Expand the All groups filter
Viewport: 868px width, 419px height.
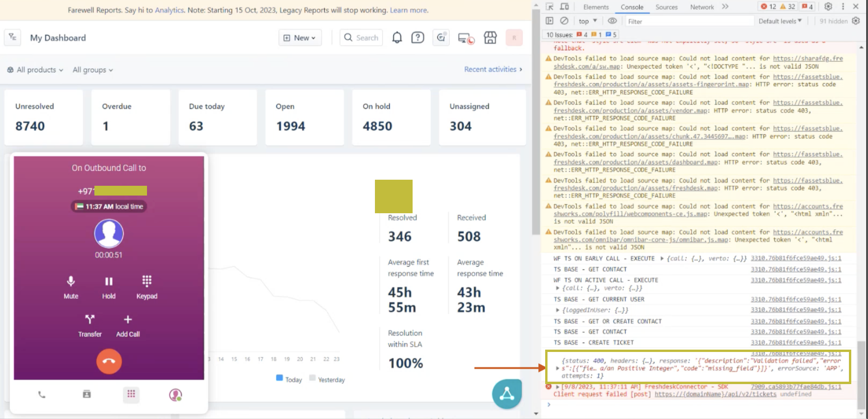coord(93,70)
